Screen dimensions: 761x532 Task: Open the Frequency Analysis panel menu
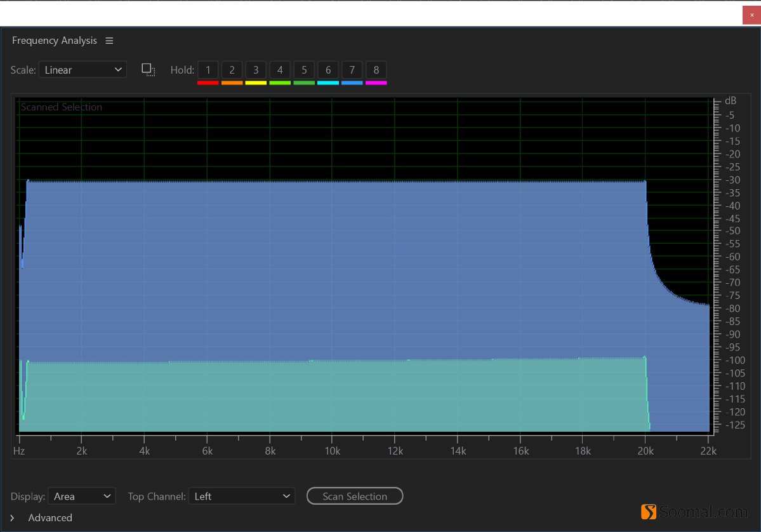click(x=109, y=41)
